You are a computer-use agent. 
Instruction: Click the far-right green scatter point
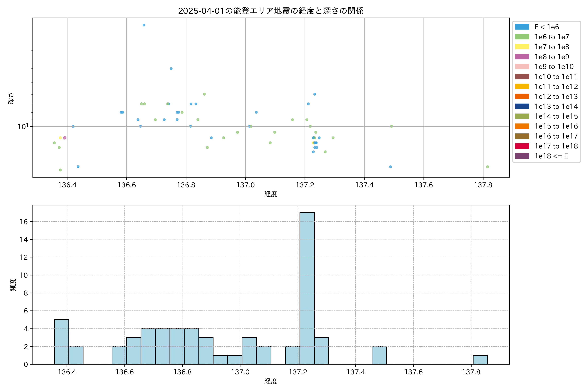(x=487, y=167)
